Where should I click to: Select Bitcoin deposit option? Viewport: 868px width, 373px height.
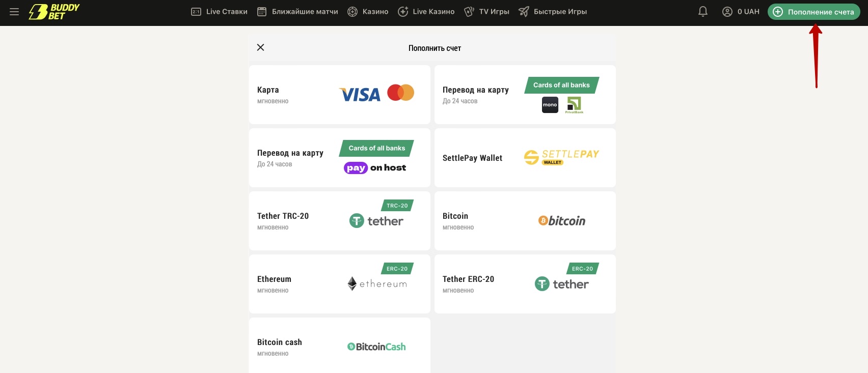525,221
